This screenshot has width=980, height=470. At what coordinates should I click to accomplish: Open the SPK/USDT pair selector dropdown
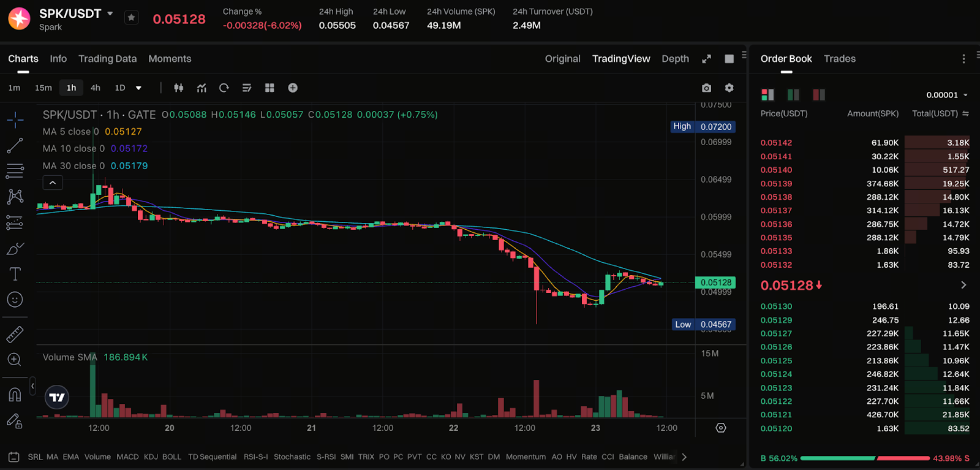point(110,13)
